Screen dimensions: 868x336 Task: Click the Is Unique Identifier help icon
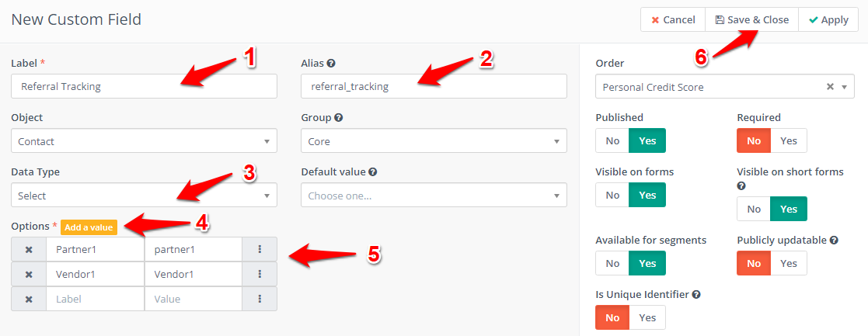coord(696,295)
